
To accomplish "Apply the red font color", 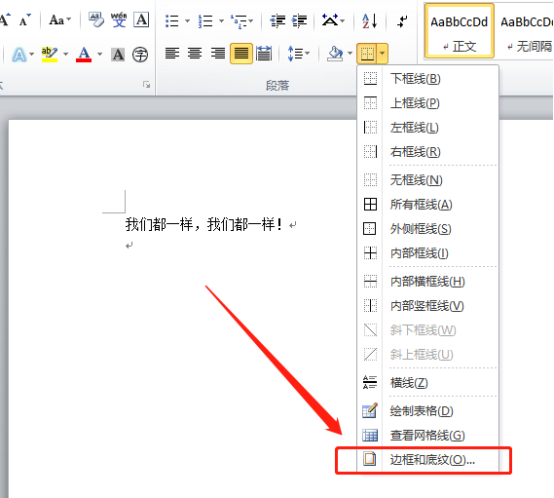I will (x=84, y=54).
